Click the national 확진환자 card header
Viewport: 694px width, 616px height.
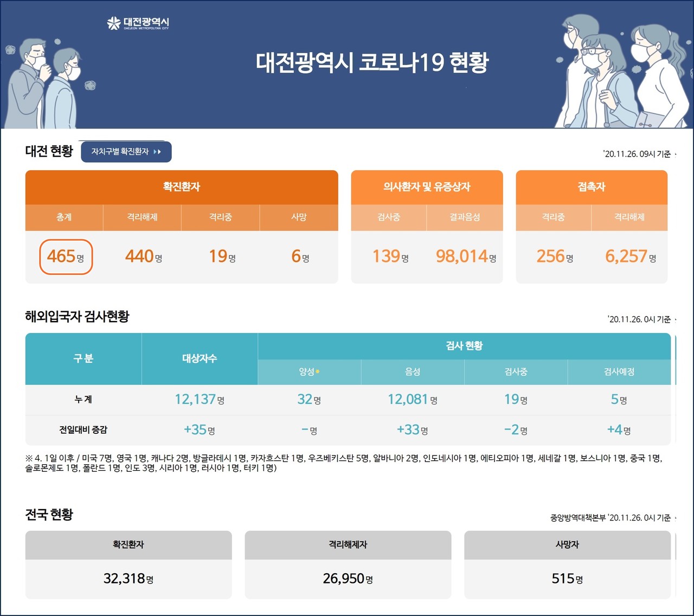tap(128, 545)
